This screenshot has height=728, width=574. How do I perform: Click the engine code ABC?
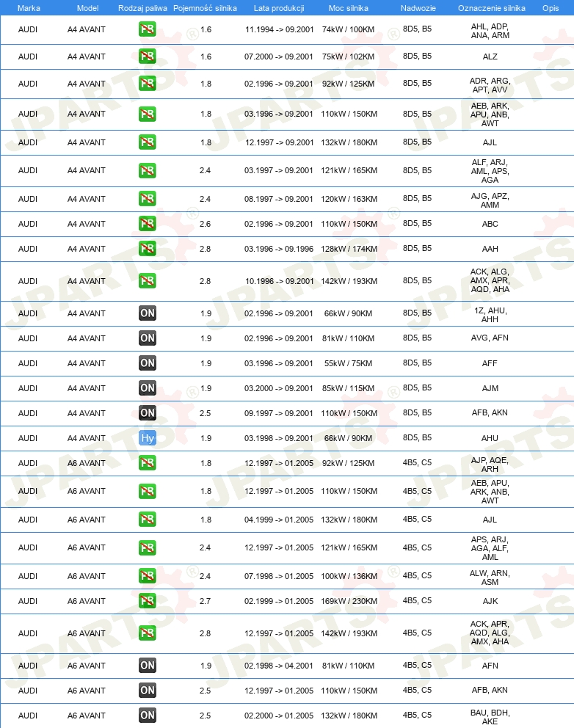[490, 224]
